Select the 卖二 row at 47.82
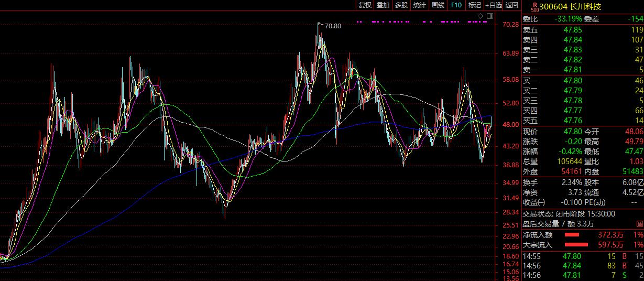Image resolution: width=644 pixels, height=281 pixels. tap(583, 60)
